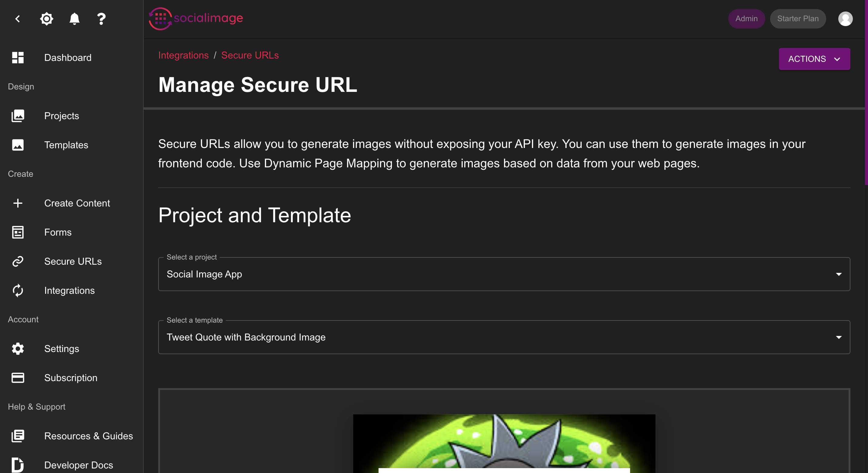Click the Secure URLs breadcrumb link
Image resolution: width=868 pixels, height=473 pixels.
tap(250, 55)
